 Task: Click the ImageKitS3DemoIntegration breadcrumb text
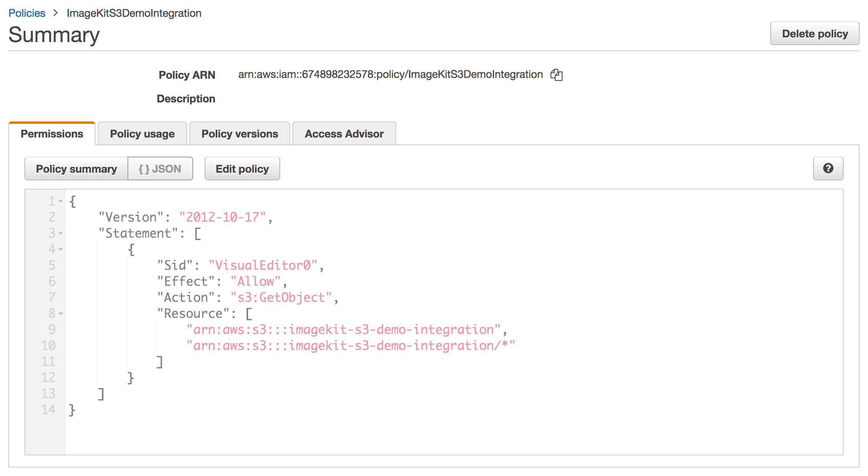point(134,13)
